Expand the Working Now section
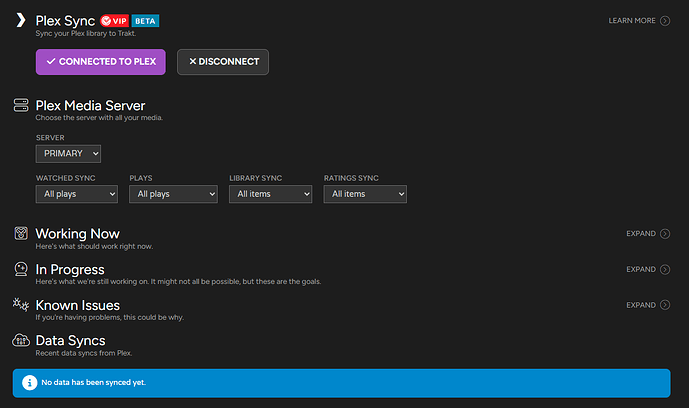The height and width of the screenshot is (408, 689). coord(648,234)
